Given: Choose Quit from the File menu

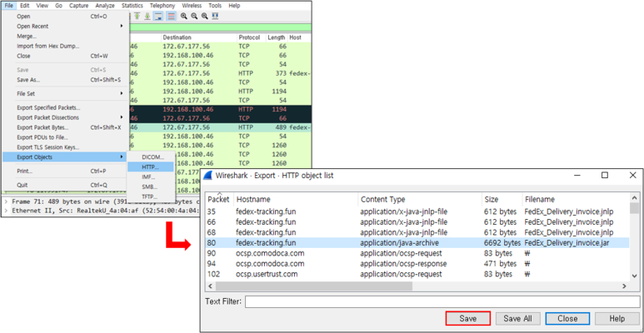Looking at the screenshot, I should (x=66, y=185).
